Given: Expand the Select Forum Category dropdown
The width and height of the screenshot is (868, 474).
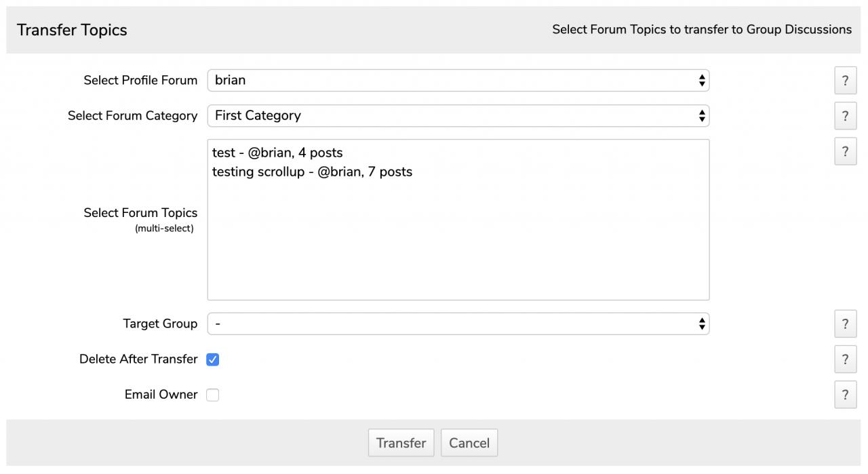Looking at the screenshot, I should (458, 115).
